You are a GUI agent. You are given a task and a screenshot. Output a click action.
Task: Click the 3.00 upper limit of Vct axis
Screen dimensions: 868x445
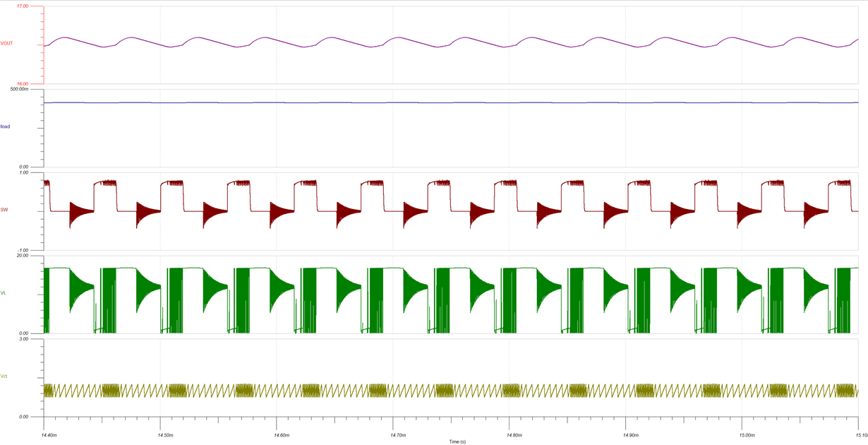pyautogui.click(x=24, y=339)
